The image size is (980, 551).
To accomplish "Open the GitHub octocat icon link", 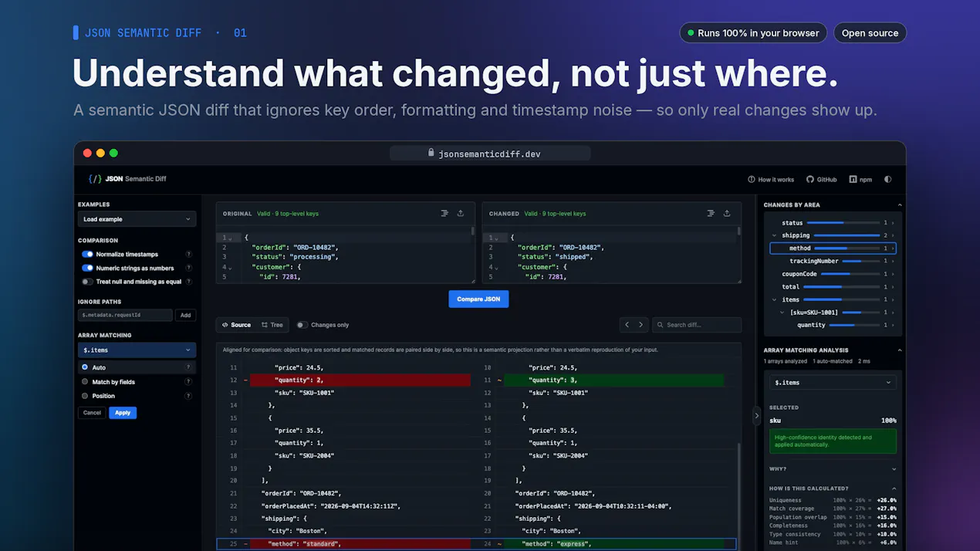I will (810, 179).
